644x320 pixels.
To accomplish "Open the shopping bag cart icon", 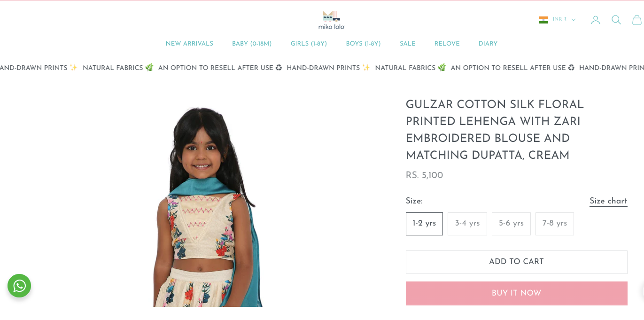I will click(637, 20).
